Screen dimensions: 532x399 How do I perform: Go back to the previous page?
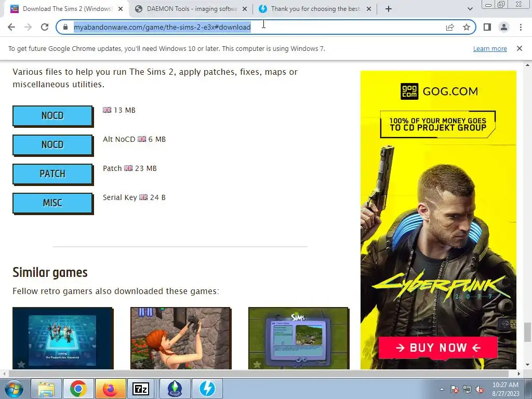click(x=11, y=27)
